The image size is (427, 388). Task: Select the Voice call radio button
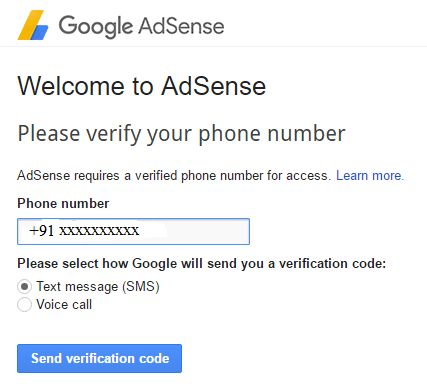point(24,304)
